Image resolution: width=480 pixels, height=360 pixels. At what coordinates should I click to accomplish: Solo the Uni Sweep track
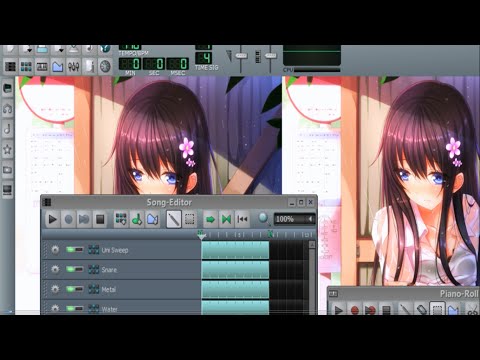[79, 249]
